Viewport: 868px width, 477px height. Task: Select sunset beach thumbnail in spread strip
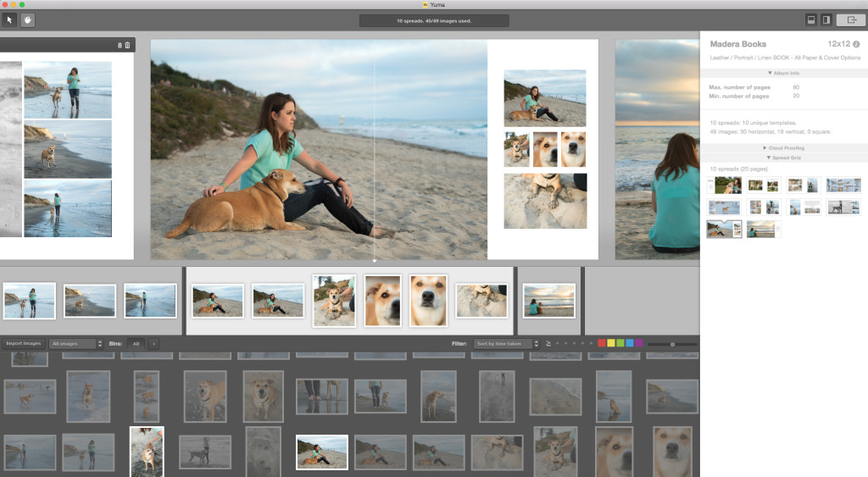pos(548,301)
